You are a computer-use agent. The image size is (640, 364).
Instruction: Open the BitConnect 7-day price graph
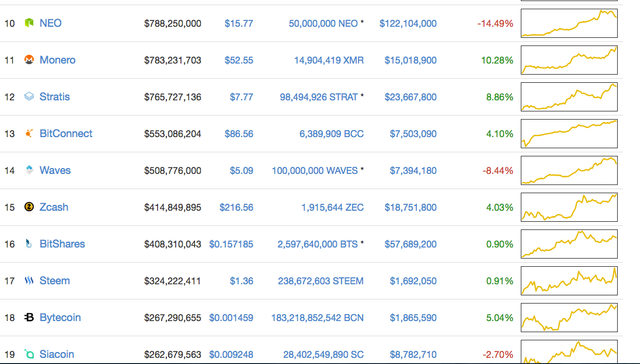[x=569, y=133]
